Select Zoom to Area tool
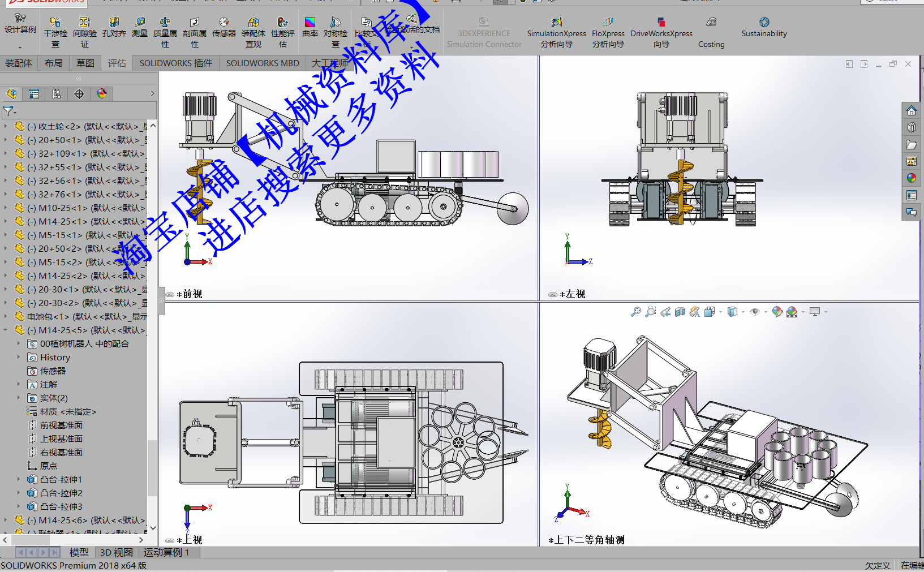This screenshot has height=572, width=924. tap(651, 312)
